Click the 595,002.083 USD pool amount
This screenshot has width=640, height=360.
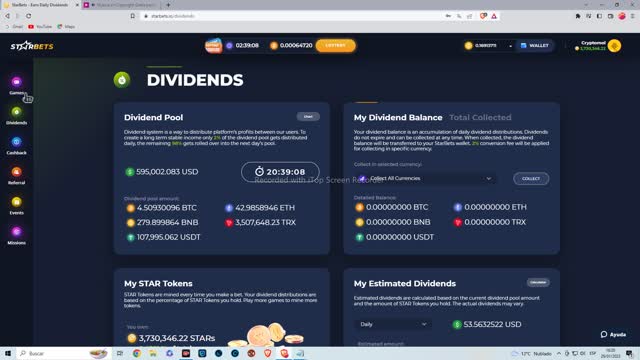[167, 172]
